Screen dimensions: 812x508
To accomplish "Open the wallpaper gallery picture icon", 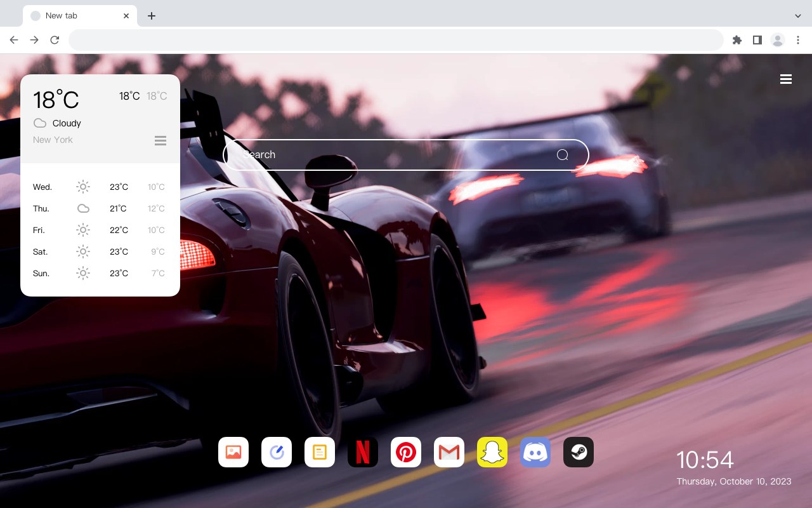I will 233,452.
